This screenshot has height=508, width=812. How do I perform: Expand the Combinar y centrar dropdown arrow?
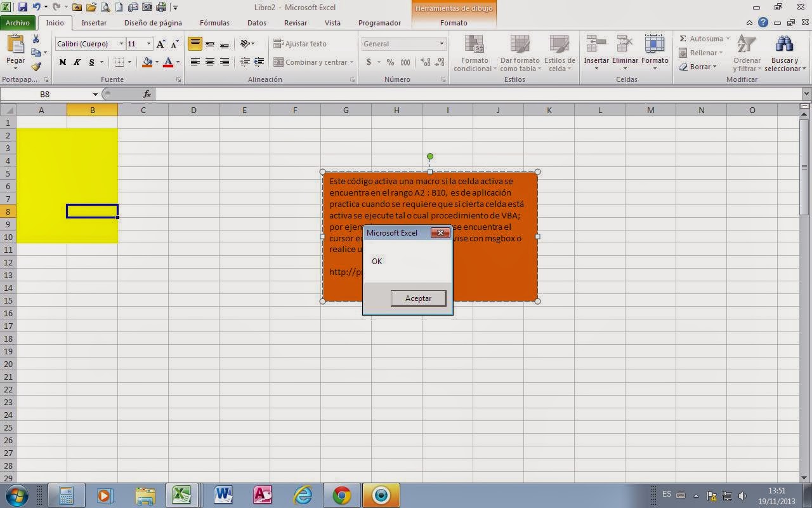[352, 62]
